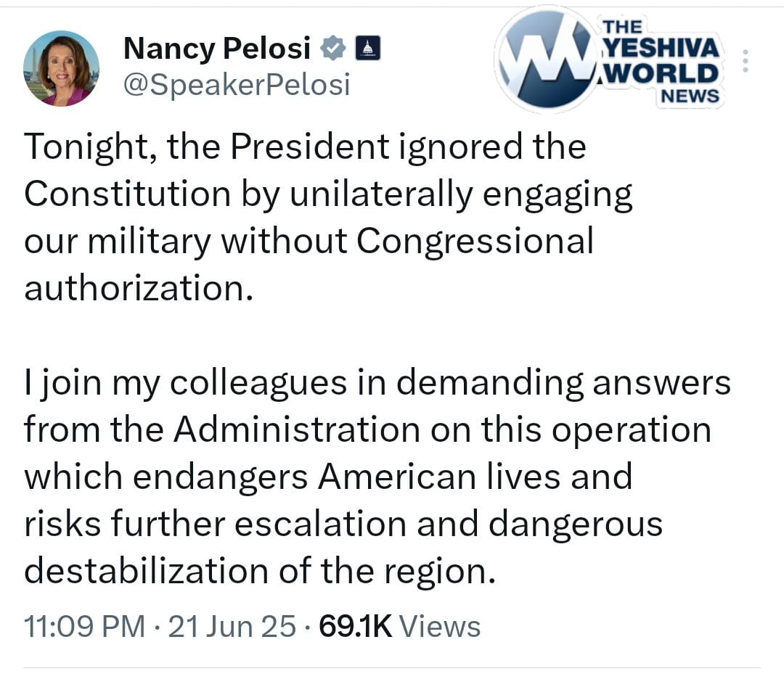Click "THE YESHIVA WORLD NEWS" watermark text
This screenshot has width=784, height=679.
tap(659, 62)
